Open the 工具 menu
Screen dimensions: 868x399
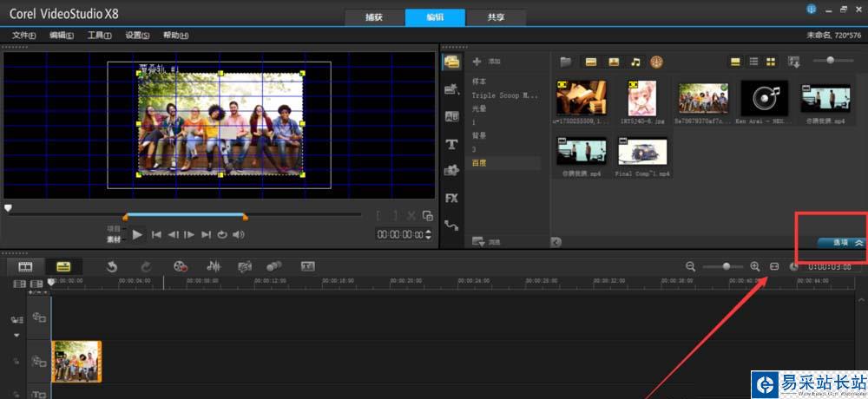pyautogui.click(x=99, y=36)
